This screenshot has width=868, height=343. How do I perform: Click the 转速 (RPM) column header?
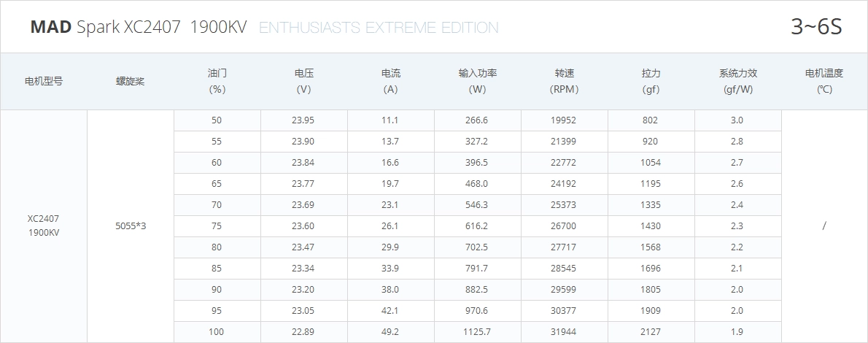pos(564,81)
